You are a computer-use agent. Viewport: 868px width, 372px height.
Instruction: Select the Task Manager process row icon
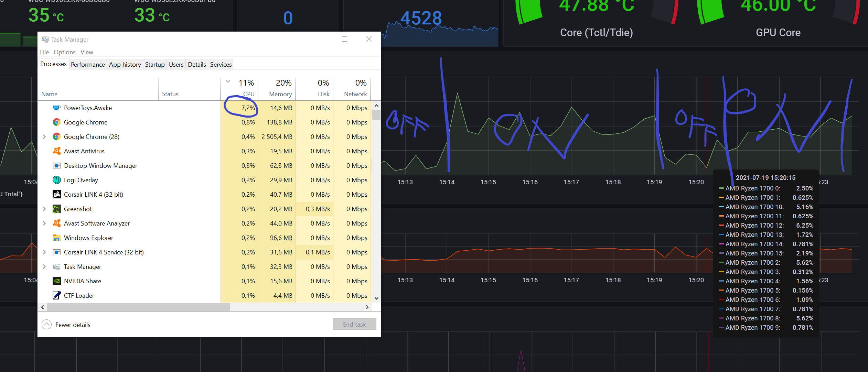(x=57, y=267)
